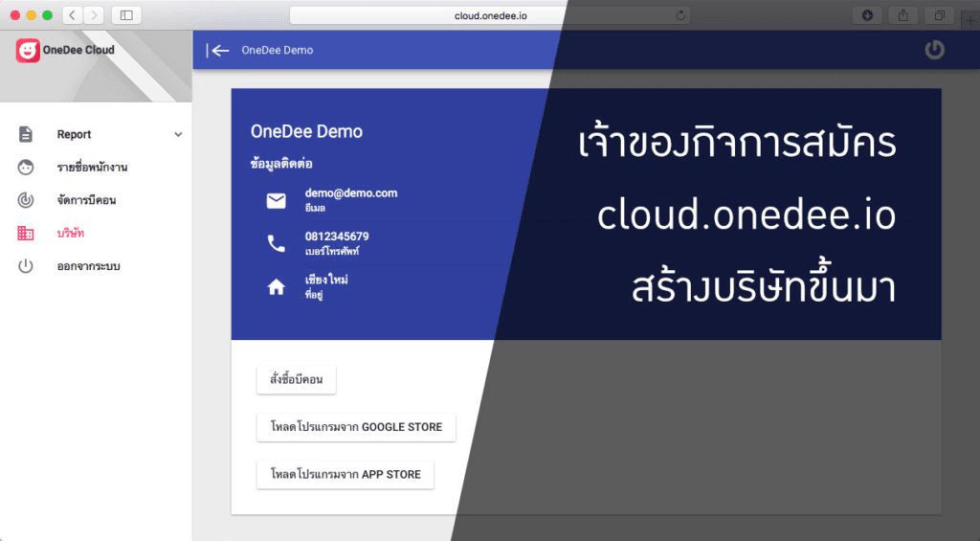The width and height of the screenshot is (980, 541).
Task: Click the phone handset icon
Action: [x=277, y=243]
